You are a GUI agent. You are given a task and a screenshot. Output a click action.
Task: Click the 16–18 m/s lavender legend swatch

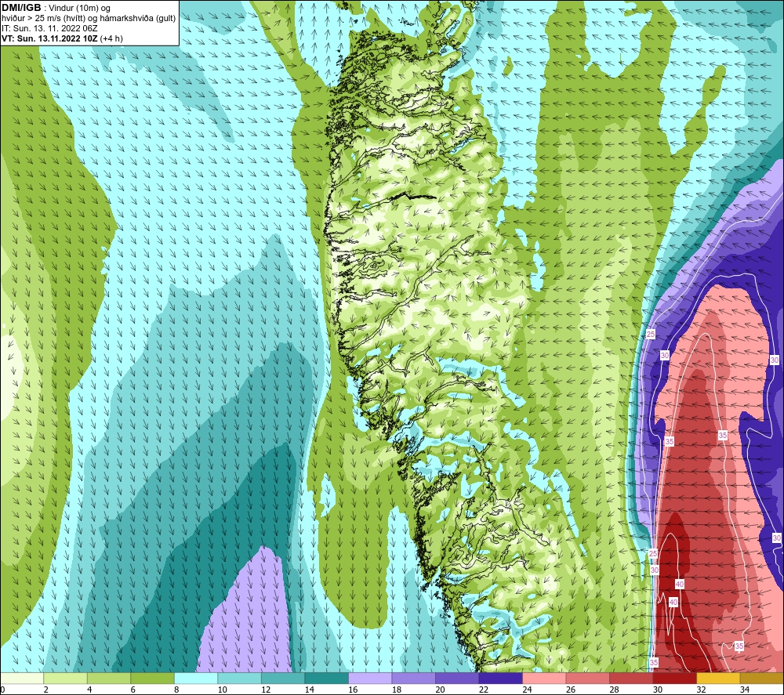[370, 678]
